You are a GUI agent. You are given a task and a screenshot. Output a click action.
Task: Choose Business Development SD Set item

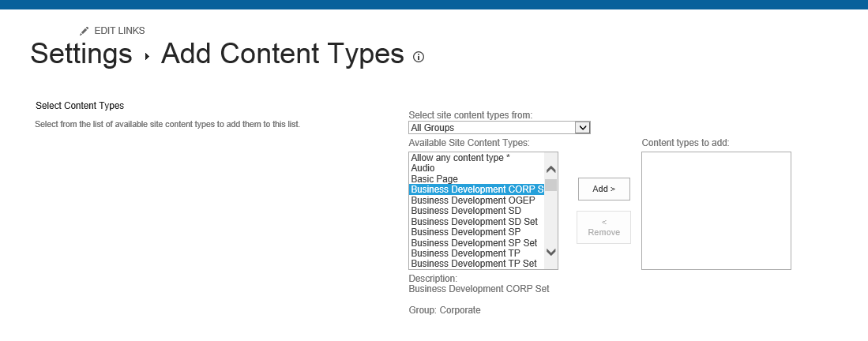[474, 222]
